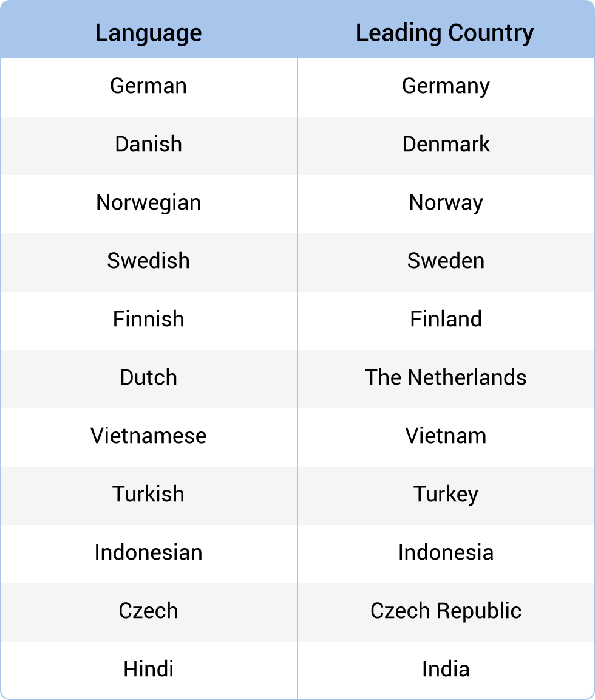Image resolution: width=595 pixels, height=700 pixels.
Task: Click the Finland country cell
Action: [446, 319]
